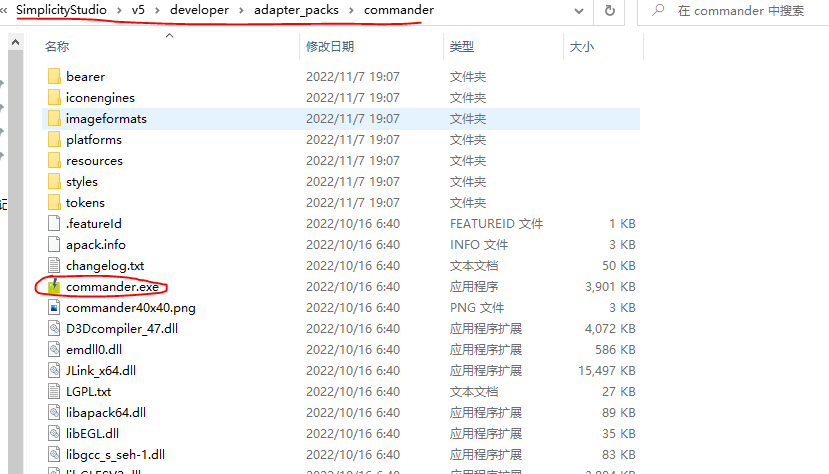The width and height of the screenshot is (829, 474).
Task: Select the emdll0.dll file name
Action: (x=94, y=349)
